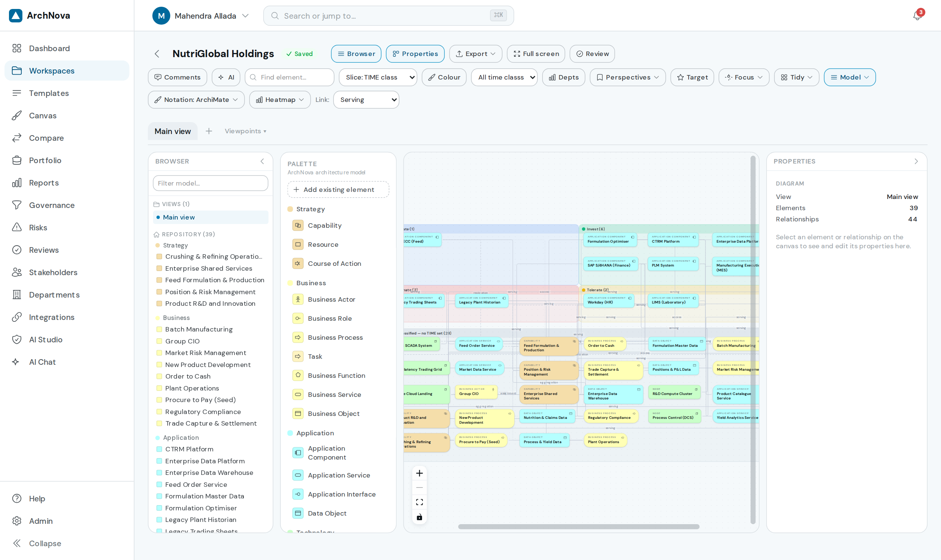Open the Link type Serving dropdown
The width and height of the screenshot is (941, 560).
point(366,100)
